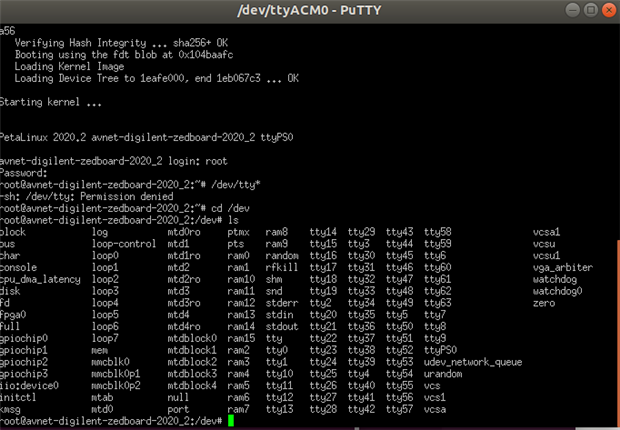This screenshot has width=620, height=430.
Task: Click 'gpiochip3' entry
Action: click(24, 374)
